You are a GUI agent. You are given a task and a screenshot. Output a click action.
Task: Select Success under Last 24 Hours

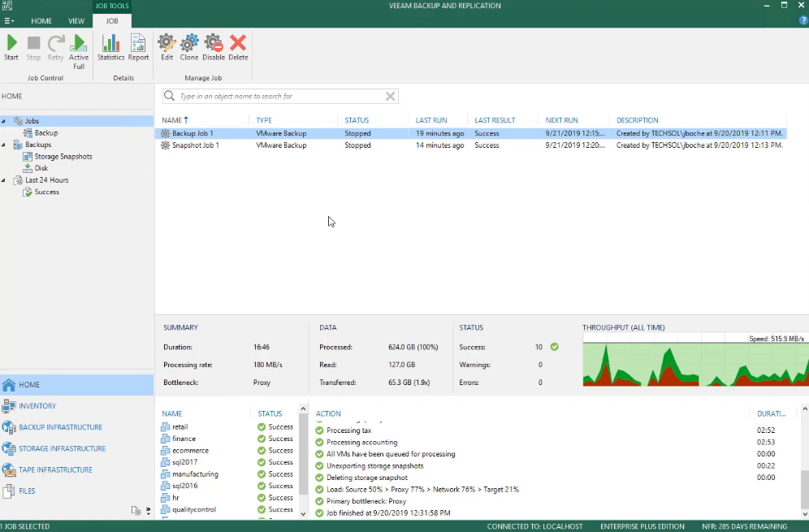46,192
